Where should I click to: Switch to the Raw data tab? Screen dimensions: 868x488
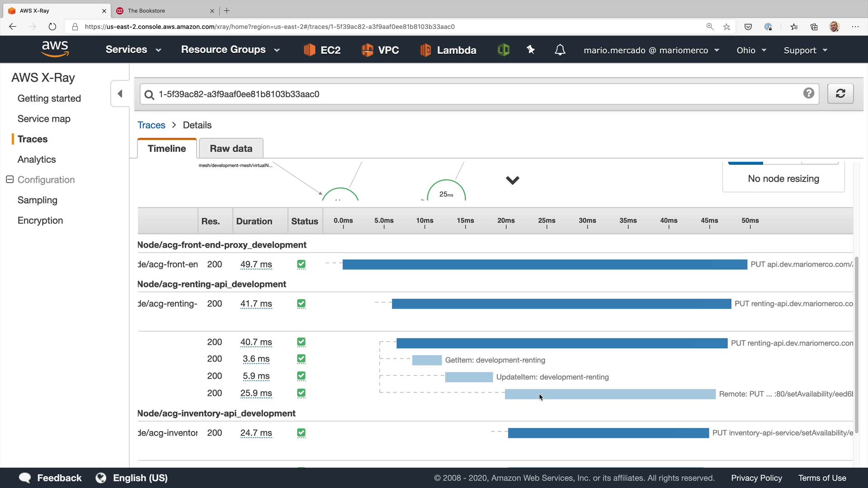[231, 149]
